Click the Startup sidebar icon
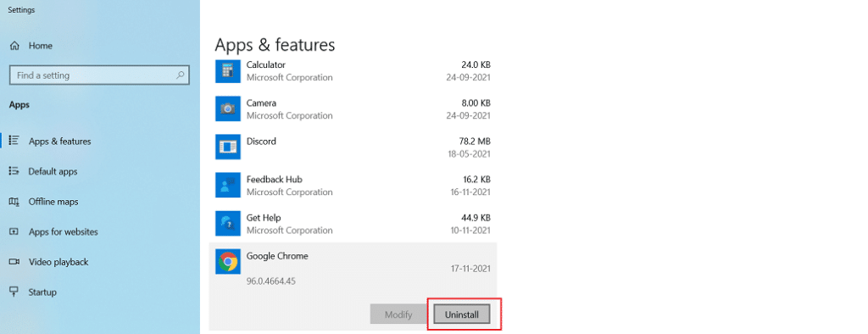This screenshot has width=868, height=334. pos(14,292)
